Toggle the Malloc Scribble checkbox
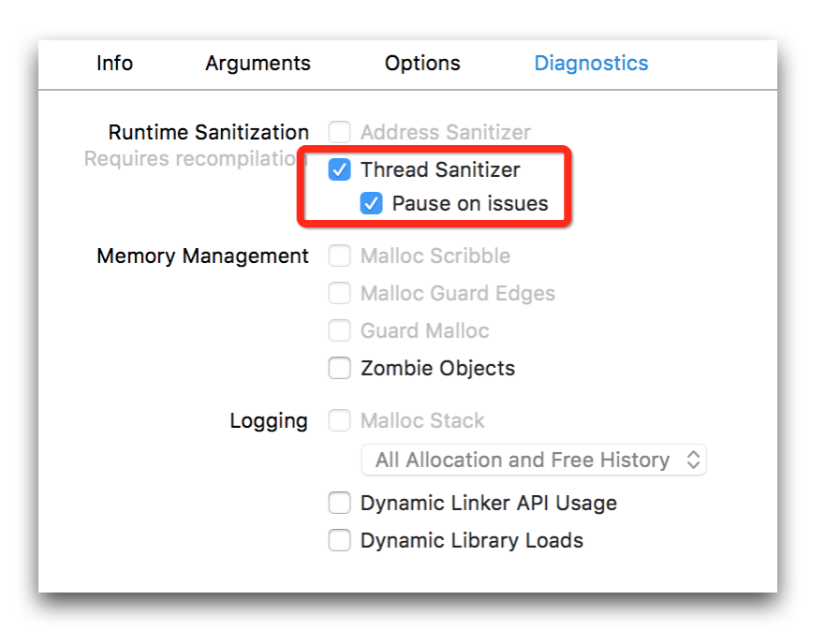 (x=339, y=256)
